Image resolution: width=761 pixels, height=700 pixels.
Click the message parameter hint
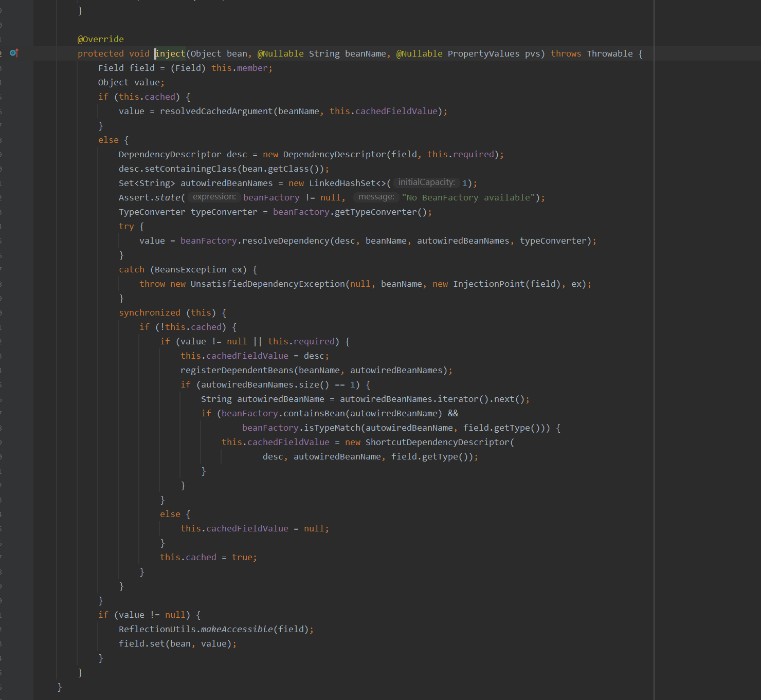point(376,197)
